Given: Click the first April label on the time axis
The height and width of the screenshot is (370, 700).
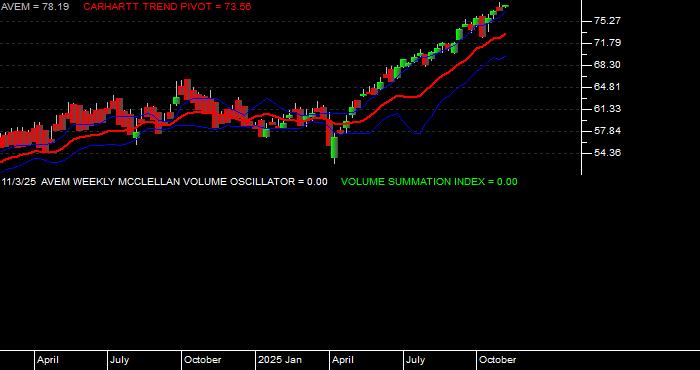Looking at the screenshot, I should pos(48,360).
